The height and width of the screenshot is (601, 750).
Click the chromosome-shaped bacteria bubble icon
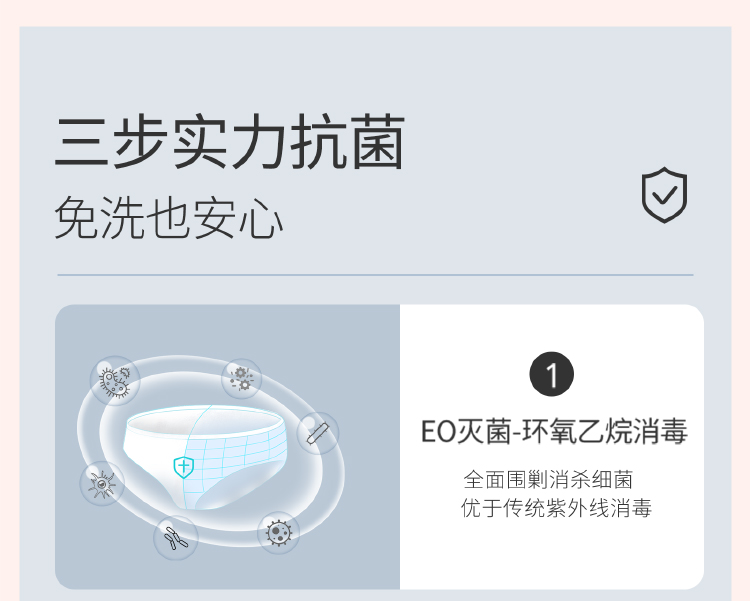(x=176, y=537)
